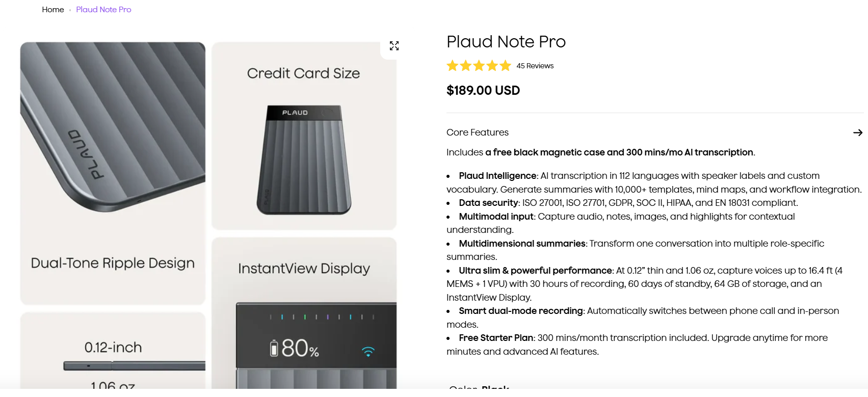868x397 pixels.
Task: Click the Plaud Note Pro product title
Action: click(x=506, y=42)
